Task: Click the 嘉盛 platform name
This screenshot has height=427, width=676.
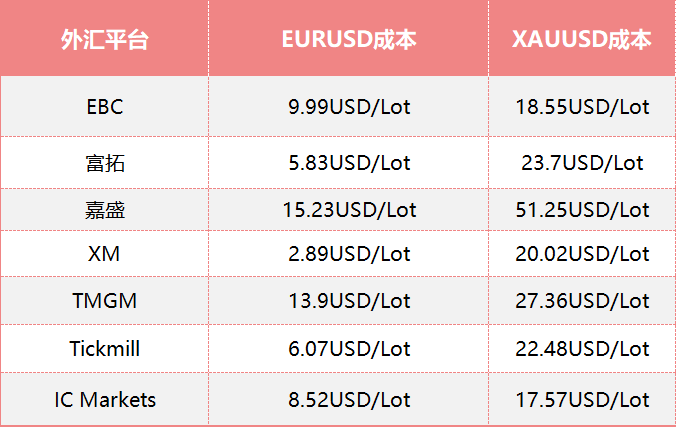Action: click(104, 210)
